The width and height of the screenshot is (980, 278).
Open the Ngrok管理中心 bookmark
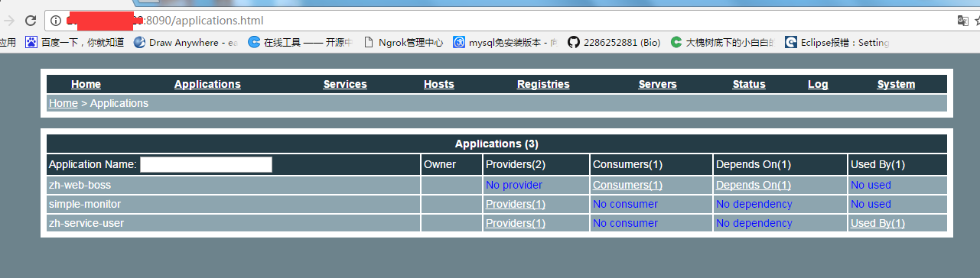tap(404, 43)
